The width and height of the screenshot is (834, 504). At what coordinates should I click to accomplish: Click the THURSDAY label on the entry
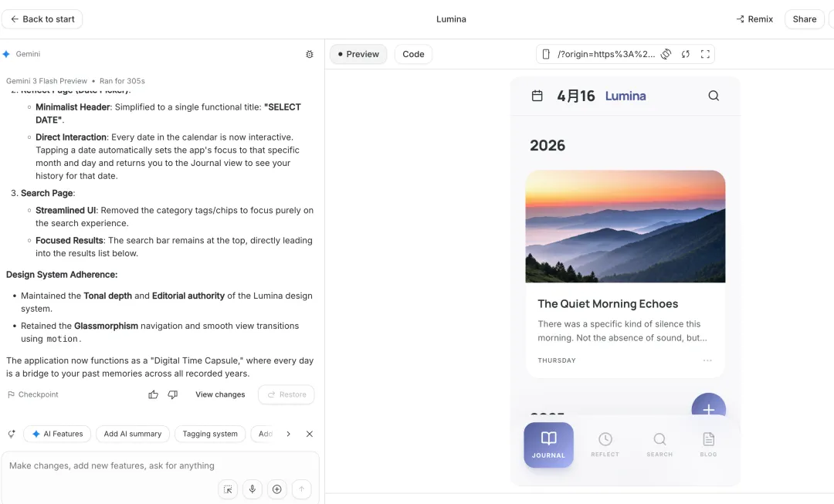pyautogui.click(x=556, y=360)
